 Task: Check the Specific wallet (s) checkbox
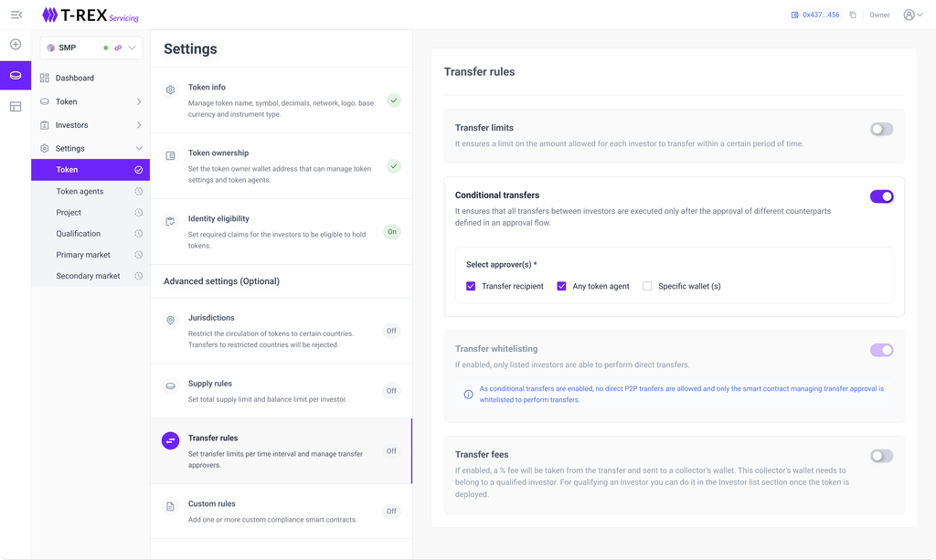[647, 286]
